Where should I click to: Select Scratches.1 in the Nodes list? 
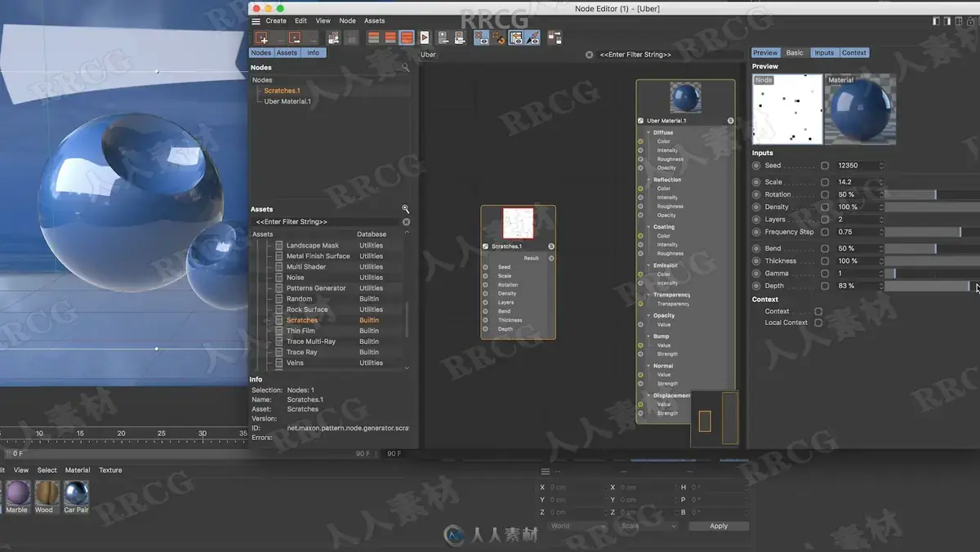(x=282, y=91)
